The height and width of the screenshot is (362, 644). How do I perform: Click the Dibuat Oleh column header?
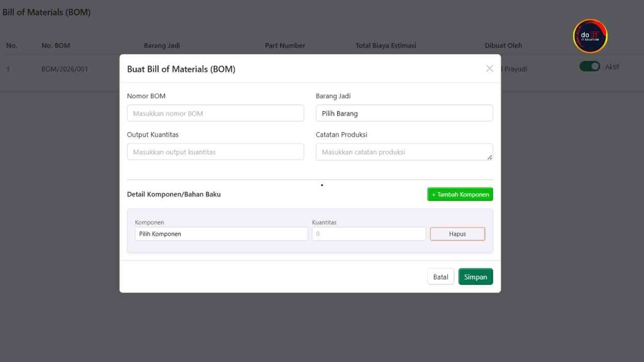pyautogui.click(x=502, y=45)
